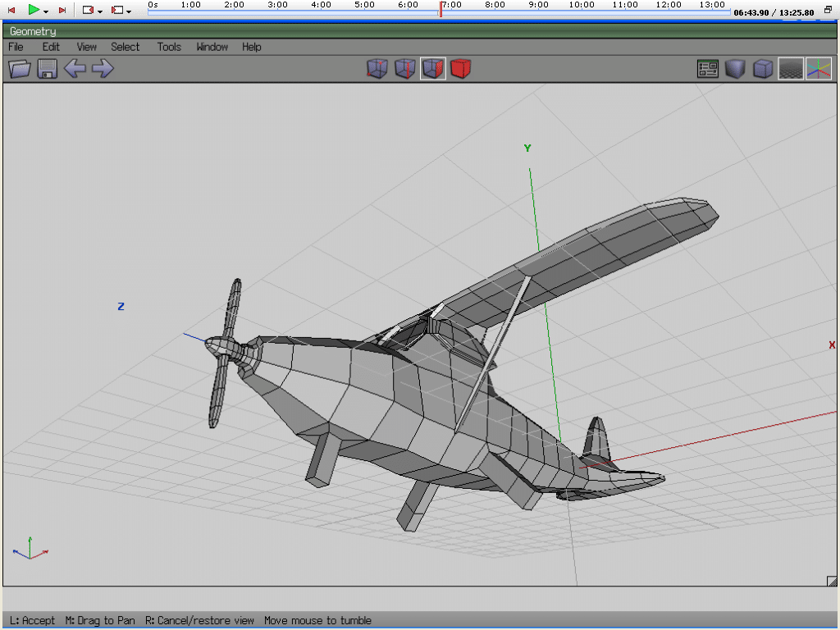Toggle the colored axes display

(818, 69)
